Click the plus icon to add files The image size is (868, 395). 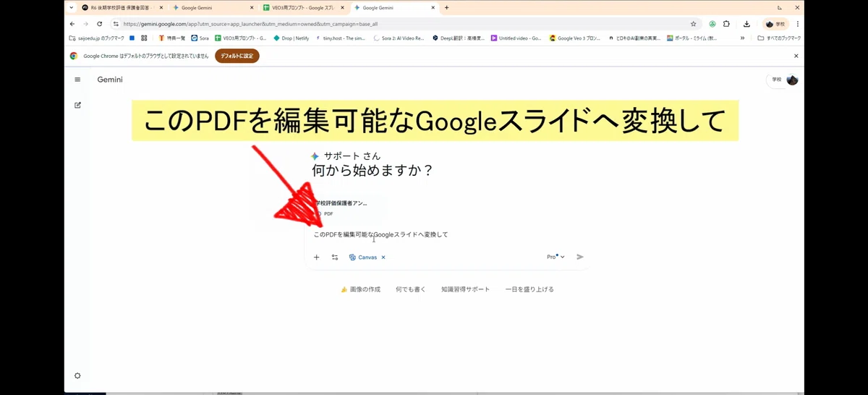316,257
